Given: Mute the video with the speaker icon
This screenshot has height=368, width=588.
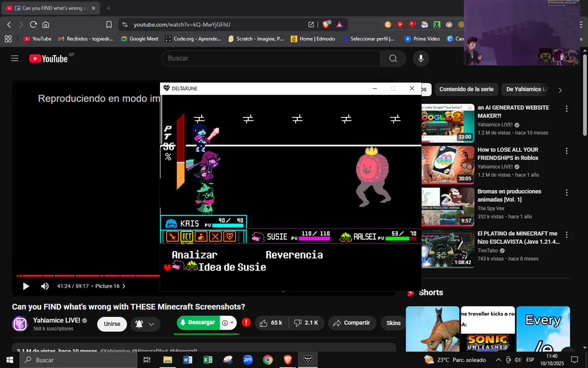Looking at the screenshot, I should pyautogui.click(x=44, y=286).
